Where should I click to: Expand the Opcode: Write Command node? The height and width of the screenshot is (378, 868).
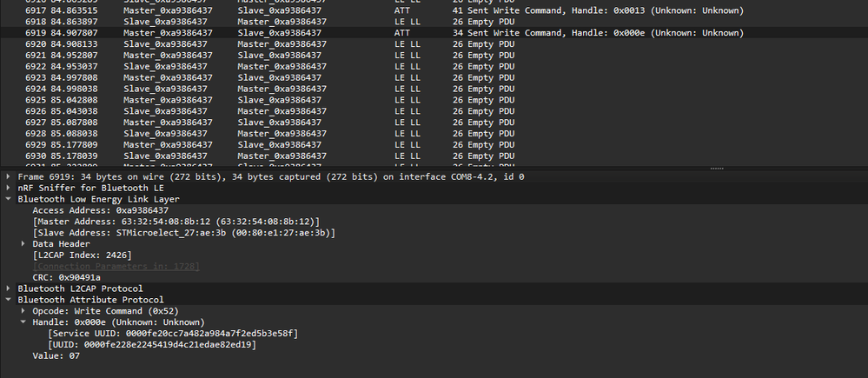point(23,311)
